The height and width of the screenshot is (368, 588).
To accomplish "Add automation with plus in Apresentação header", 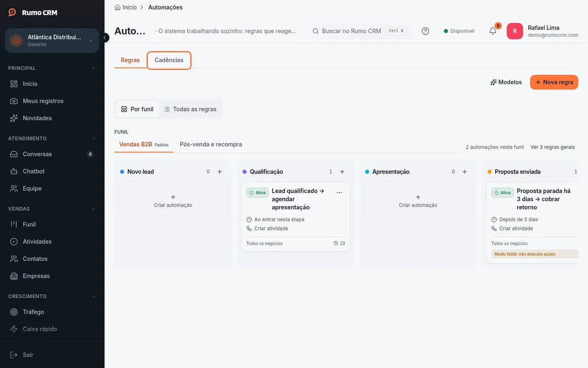I will point(464,172).
